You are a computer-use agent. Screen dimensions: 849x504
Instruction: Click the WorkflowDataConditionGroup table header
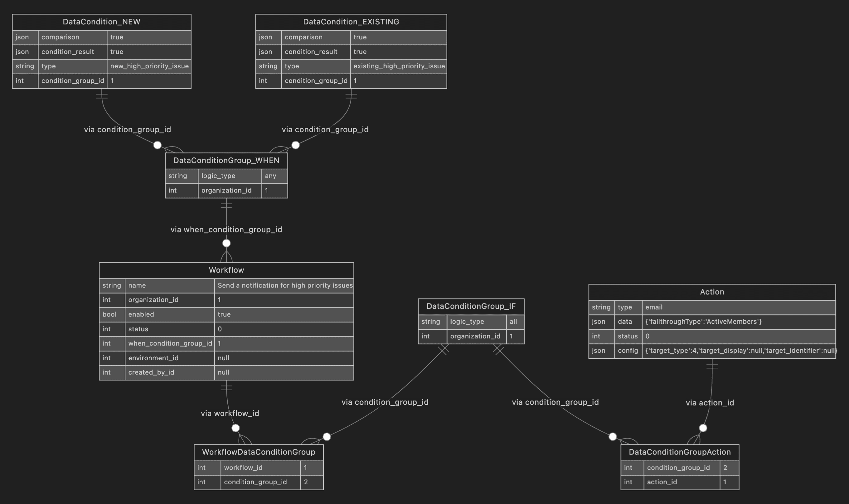[x=259, y=452]
